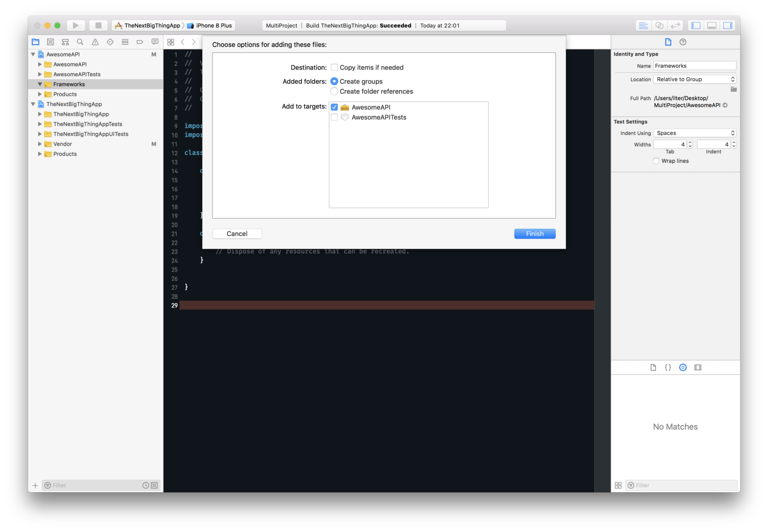This screenshot has width=768, height=532.
Task: Expand Products under AwesomeAPI
Action: (40, 95)
